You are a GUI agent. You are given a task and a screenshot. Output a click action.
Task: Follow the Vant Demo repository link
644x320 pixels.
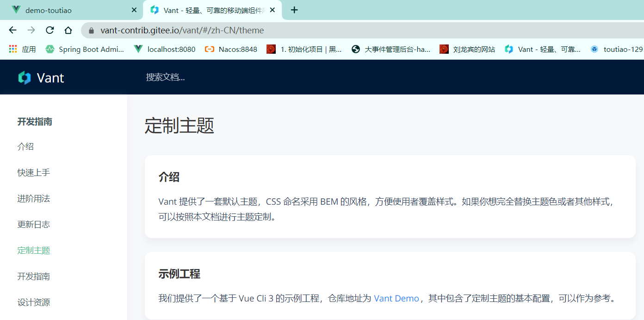[396, 298]
